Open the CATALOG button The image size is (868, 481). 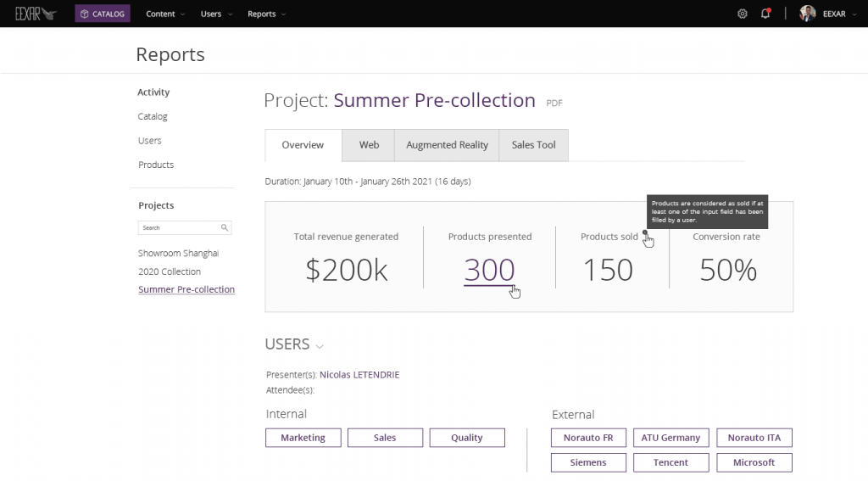click(103, 14)
